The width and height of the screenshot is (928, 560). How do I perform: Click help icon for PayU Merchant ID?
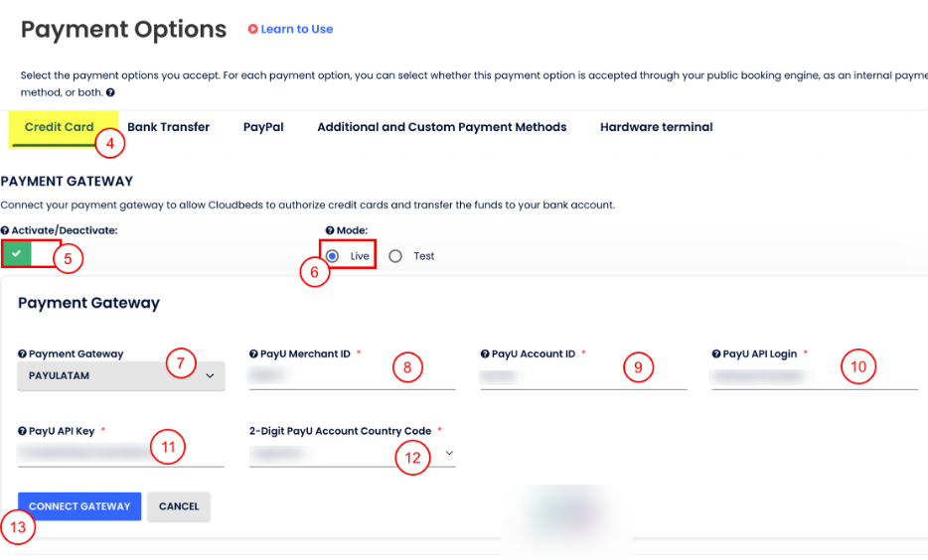pos(253,353)
